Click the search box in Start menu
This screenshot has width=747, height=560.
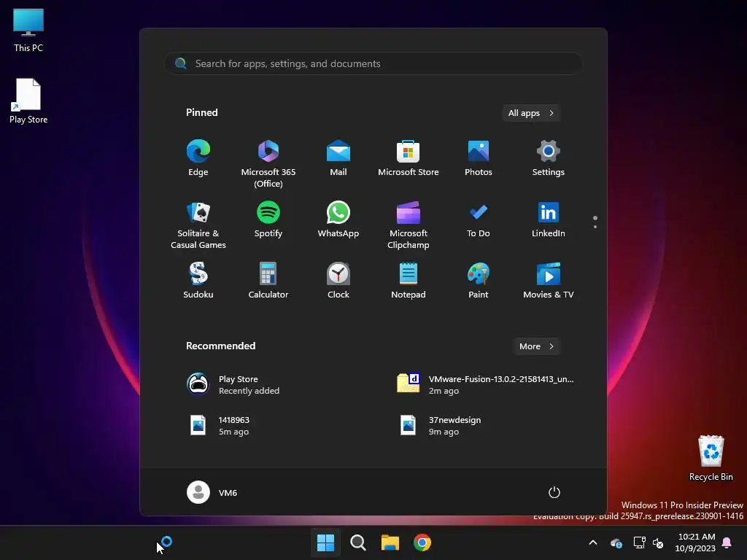tap(373, 63)
